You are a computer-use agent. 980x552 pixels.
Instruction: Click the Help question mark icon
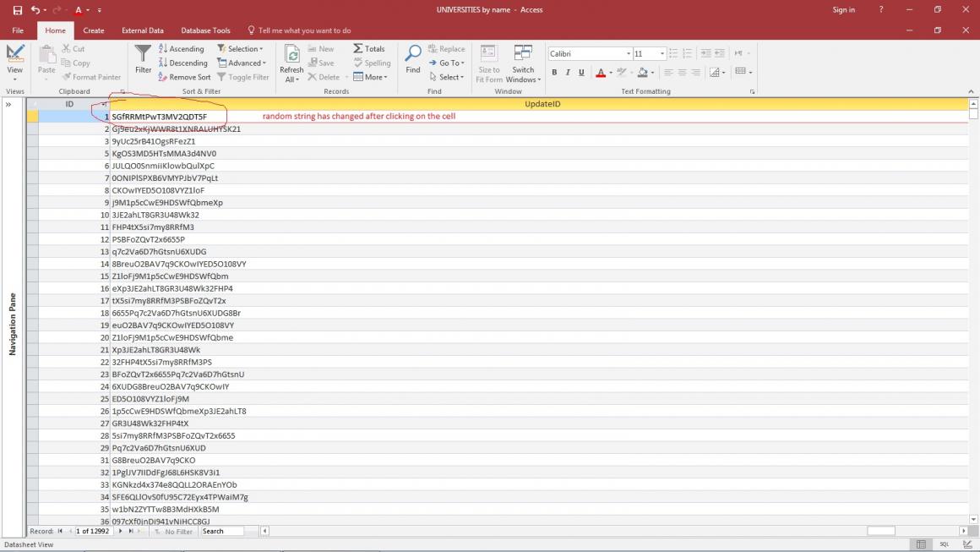(881, 10)
